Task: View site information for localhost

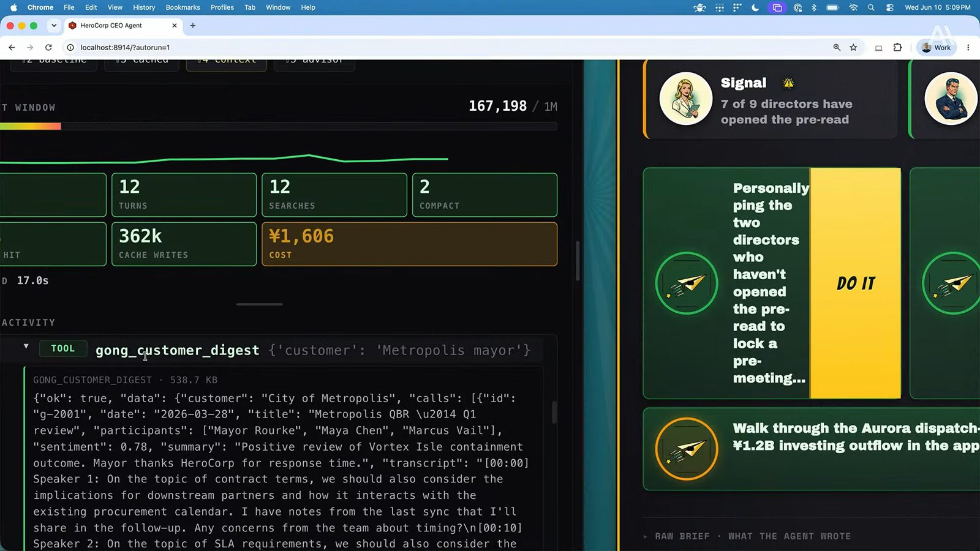Action: pos(70,47)
